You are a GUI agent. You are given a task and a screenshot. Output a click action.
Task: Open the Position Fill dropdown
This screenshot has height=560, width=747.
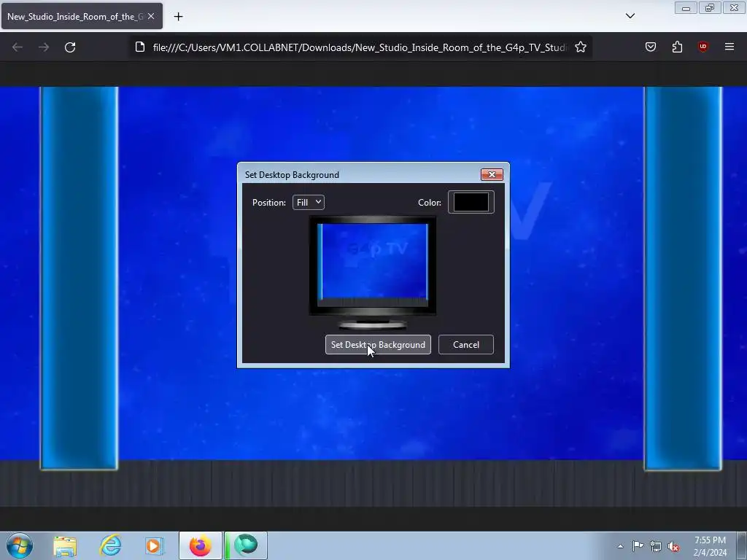pos(309,203)
